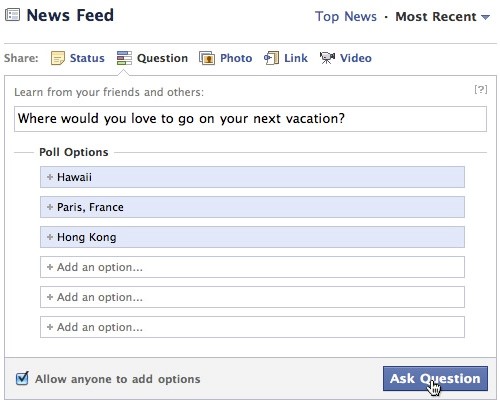Switch to Top News view
Image resolution: width=500 pixels, height=405 pixels.
(346, 16)
